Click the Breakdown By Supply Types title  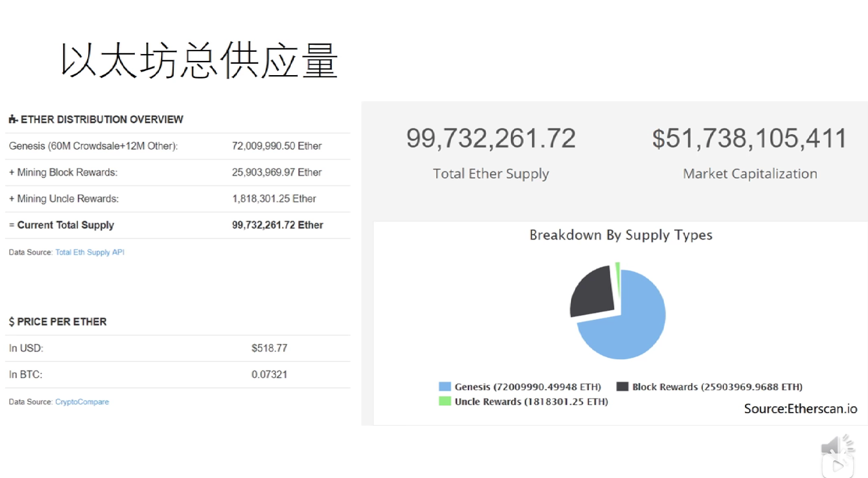[620, 235]
